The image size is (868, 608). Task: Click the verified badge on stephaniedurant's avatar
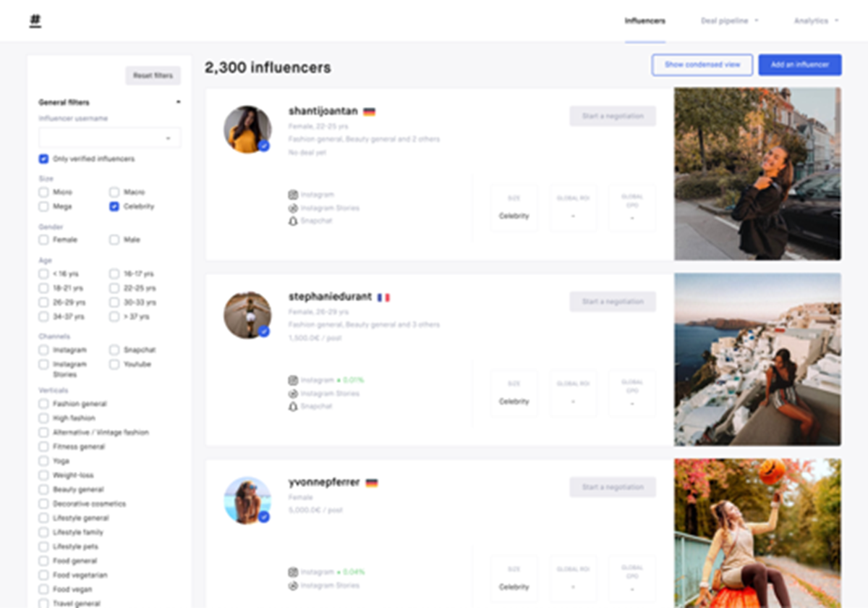(x=264, y=332)
